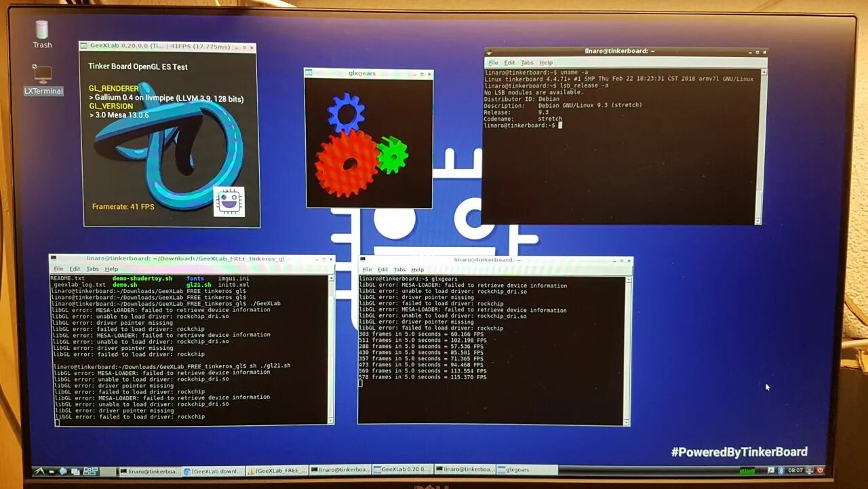Click the '> 3.0 Mesa 13.0.6' line
Image resolution: width=868 pixels, height=489 pixels.
pos(119,115)
